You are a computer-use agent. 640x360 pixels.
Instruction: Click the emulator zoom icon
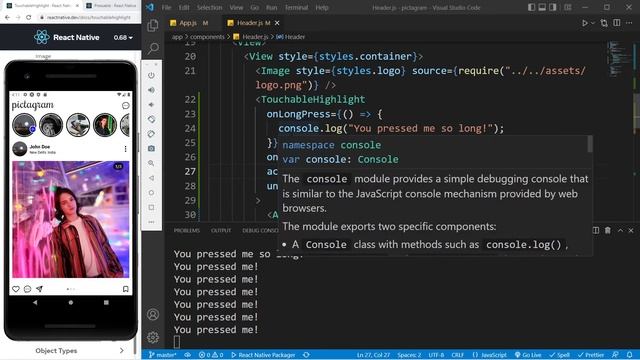point(151,163)
